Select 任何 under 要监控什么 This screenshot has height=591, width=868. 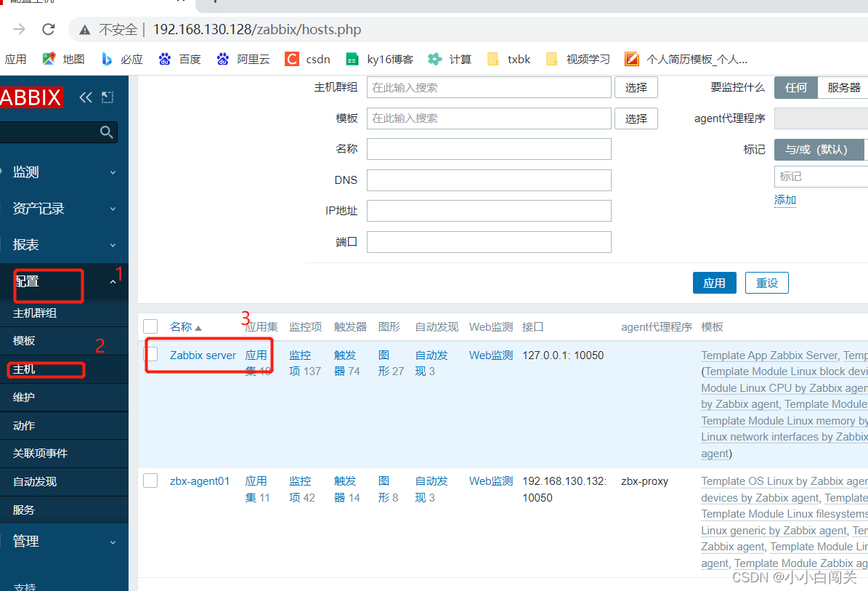tap(795, 87)
